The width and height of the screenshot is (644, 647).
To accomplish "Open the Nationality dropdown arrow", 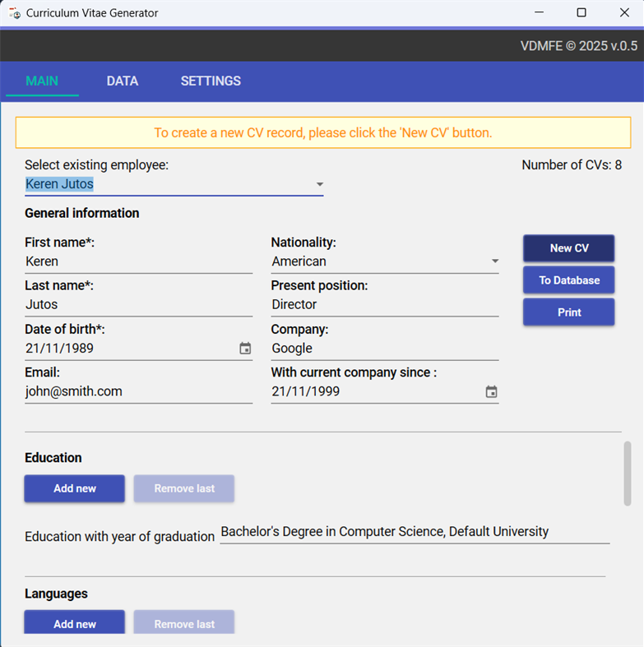I will 495,261.
